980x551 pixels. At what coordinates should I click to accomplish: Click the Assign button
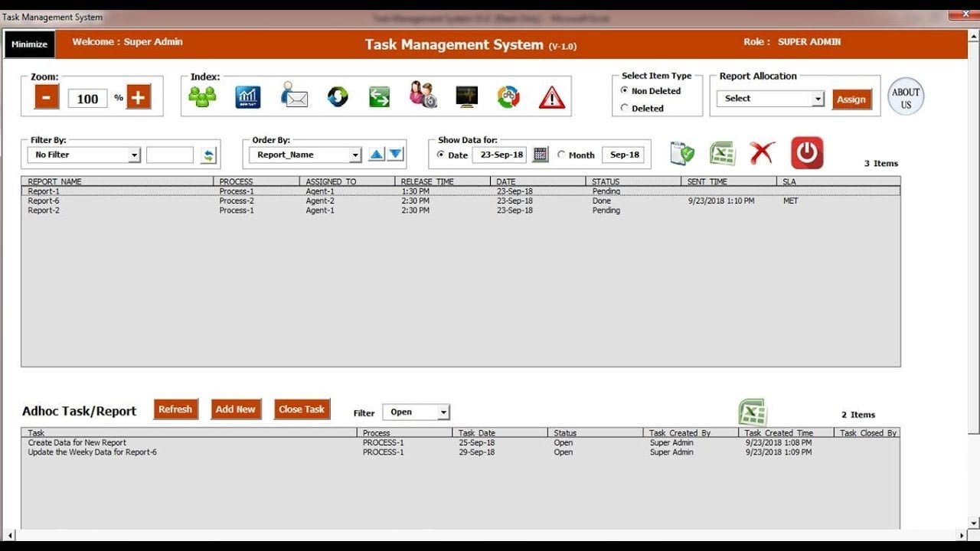851,99
